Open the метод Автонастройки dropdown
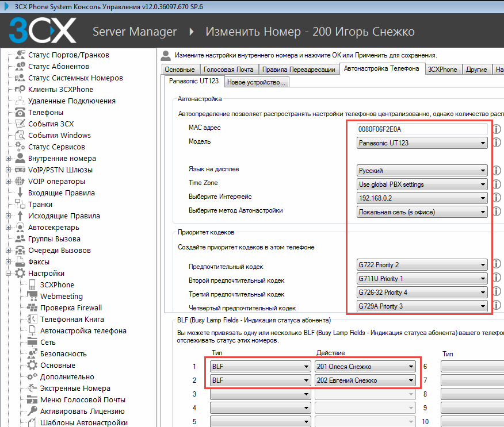The height and width of the screenshot is (427, 504). point(422,212)
